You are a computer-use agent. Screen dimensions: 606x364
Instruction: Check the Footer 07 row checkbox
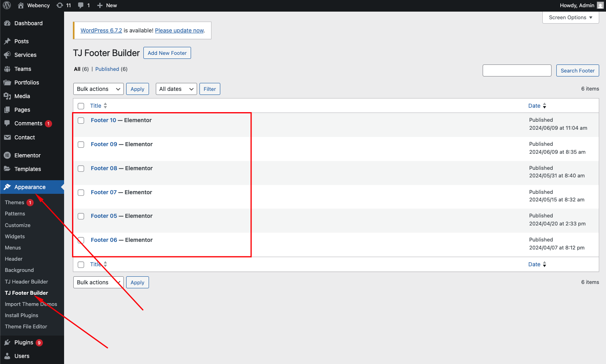coord(81,193)
